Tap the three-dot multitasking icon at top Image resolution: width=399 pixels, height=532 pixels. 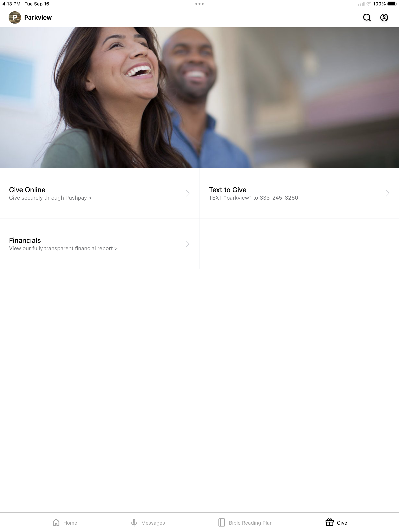pos(199,4)
